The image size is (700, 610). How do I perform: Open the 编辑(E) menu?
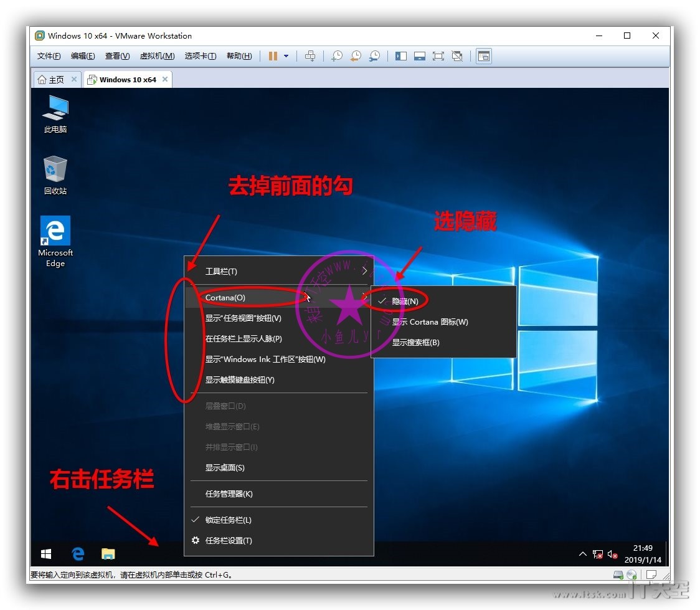83,56
